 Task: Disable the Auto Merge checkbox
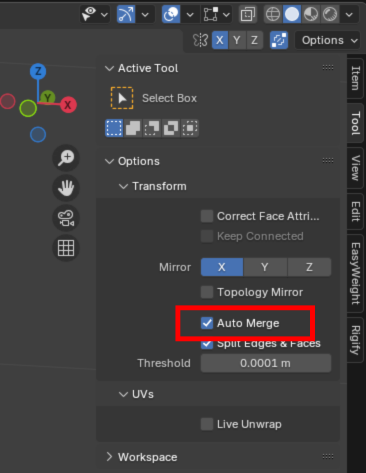[x=207, y=323]
